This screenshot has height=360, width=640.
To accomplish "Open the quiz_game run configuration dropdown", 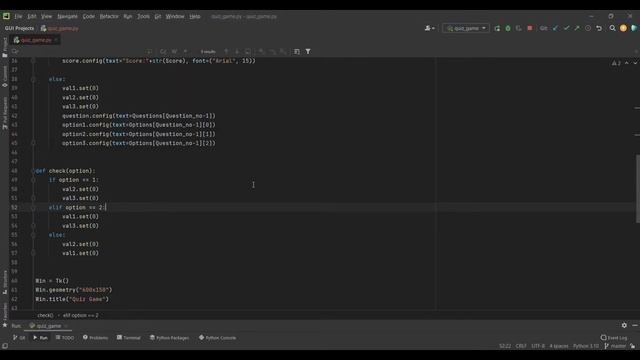I will click(x=466, y=28).
